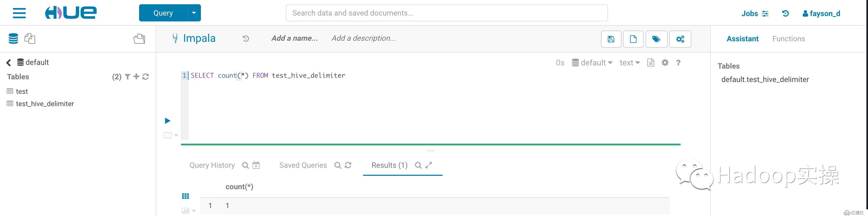Image resolution: width=868 pixels, height=216 pixels.
Task: Open the Saved Queries tab
Action: 303,165
